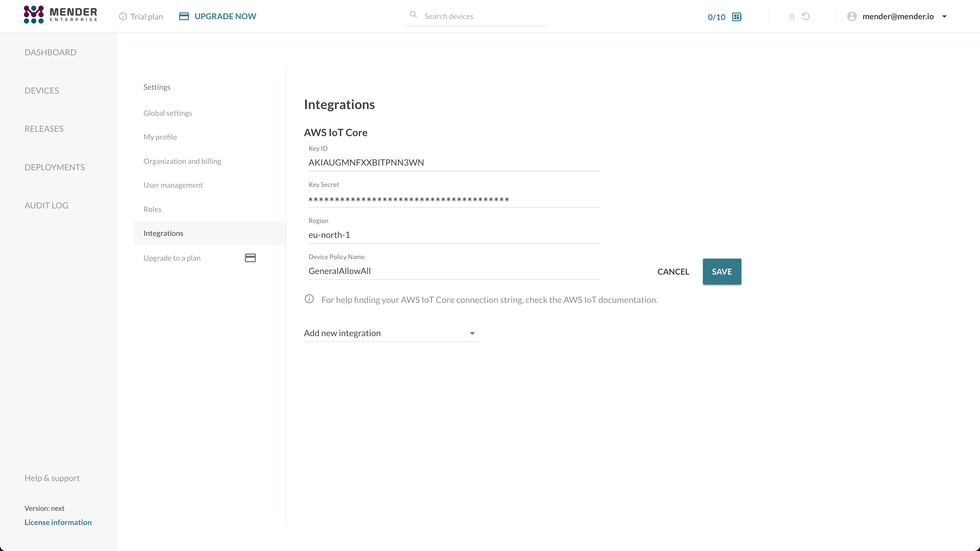Screen dimensions: 980x551
Task: Click the Key Secret input field
Action: [x=454, y=199]
